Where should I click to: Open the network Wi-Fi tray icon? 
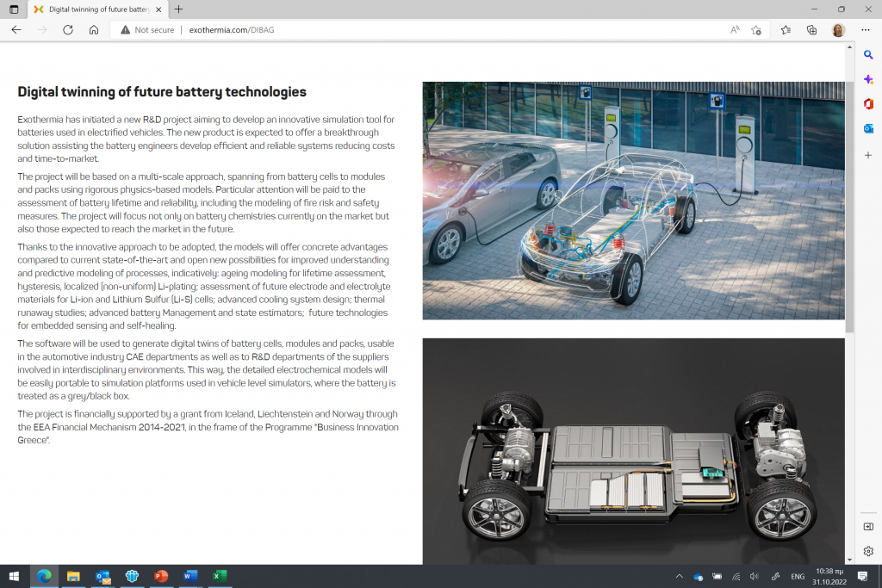736,576
